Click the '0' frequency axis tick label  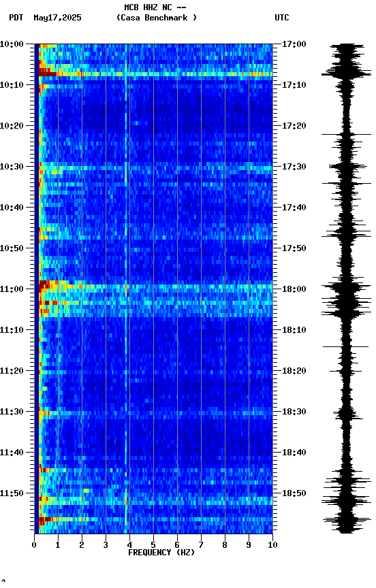(34, 545)
